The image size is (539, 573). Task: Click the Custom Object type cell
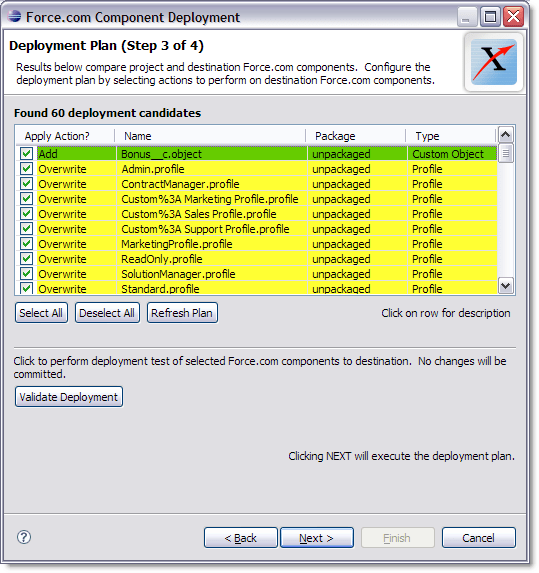click(x=452, y=154)
